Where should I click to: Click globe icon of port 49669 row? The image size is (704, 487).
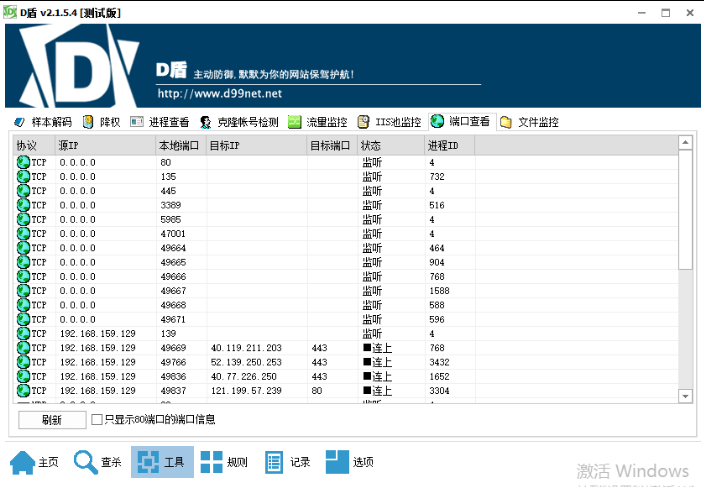[x=23, y=348]
